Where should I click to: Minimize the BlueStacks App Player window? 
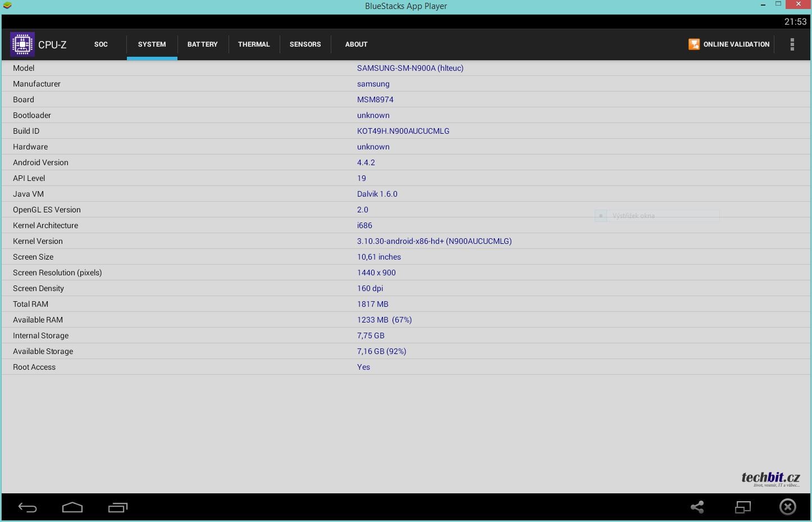[763, 5]
